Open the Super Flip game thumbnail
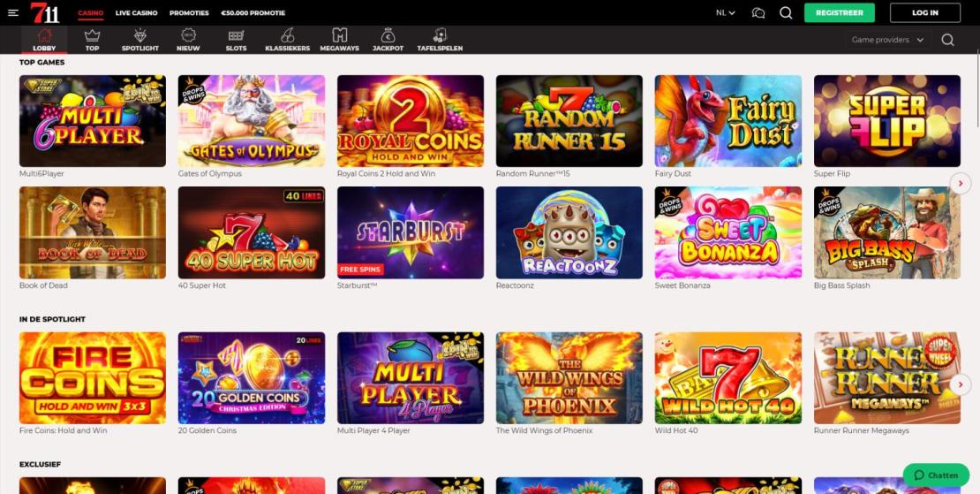980x494 pixels. 887,121
